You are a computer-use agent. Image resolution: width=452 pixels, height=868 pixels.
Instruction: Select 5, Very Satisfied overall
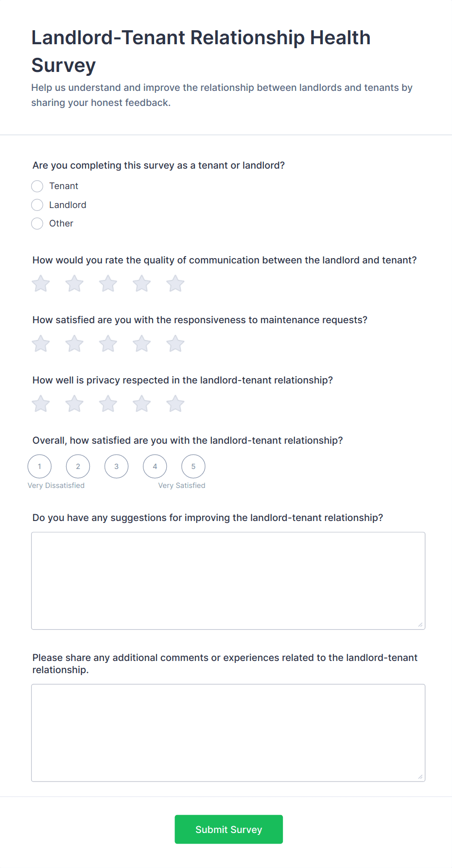(x=193, y=466)
